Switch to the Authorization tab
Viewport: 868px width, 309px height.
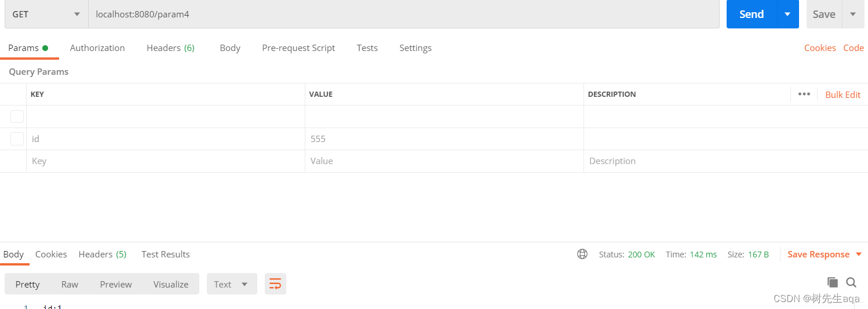click(x=97, y=48)
